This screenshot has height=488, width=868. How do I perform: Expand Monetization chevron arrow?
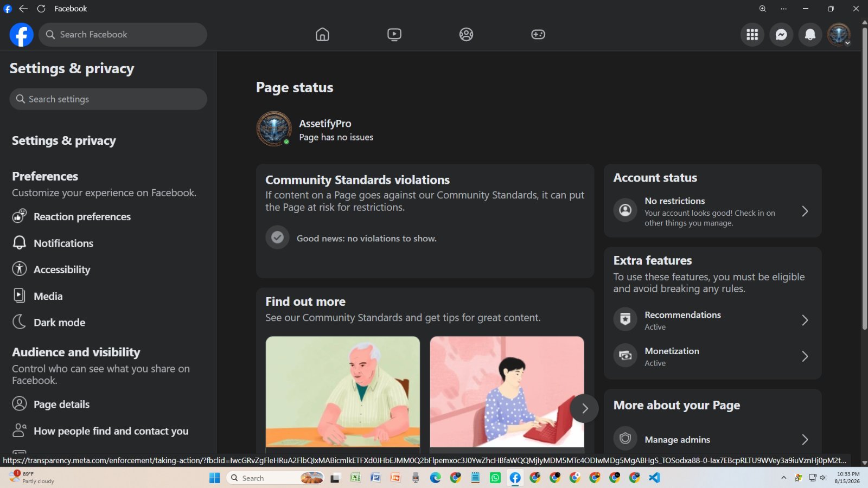click(805, 356)
